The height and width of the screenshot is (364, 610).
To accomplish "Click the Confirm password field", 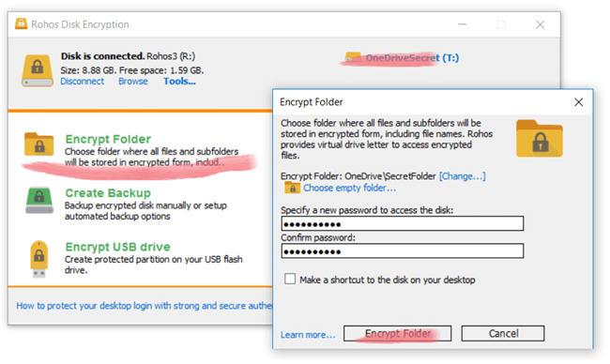I will pyautogui.click(x=403, y=250).
